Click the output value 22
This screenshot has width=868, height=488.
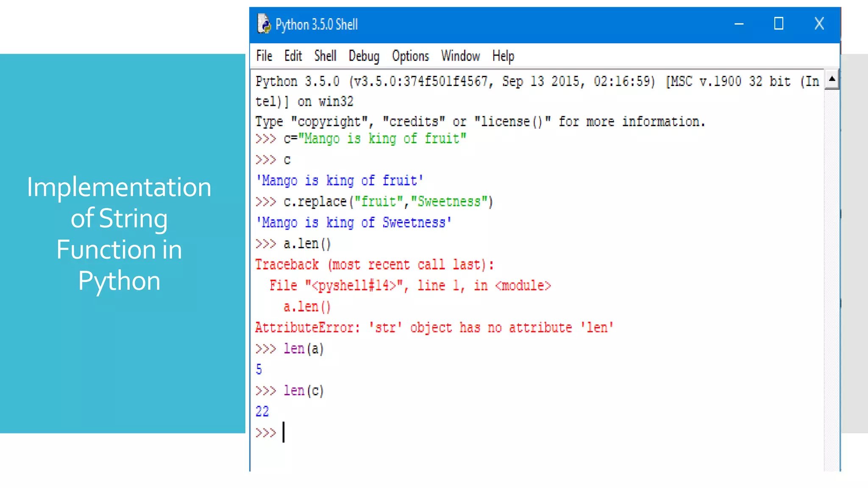pyautogui.click(x=262, y=411)
